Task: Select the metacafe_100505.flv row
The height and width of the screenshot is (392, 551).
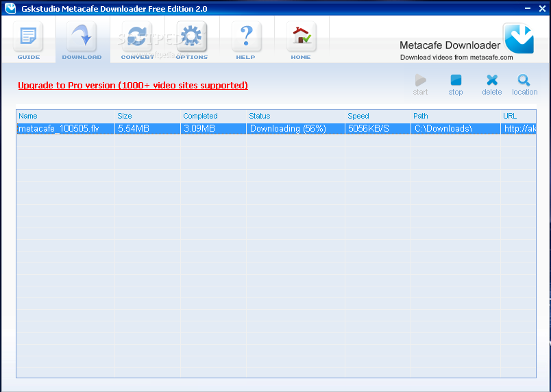Action: [x=276, y=129]
